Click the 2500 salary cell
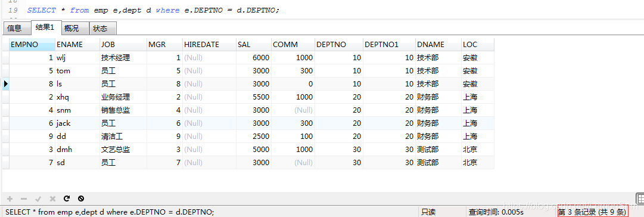This screenshot has height=217, width=644. [253, 137]
